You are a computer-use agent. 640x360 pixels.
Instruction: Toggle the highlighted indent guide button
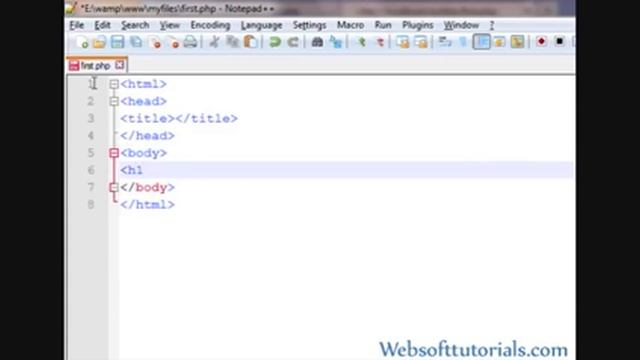point(482,42)
